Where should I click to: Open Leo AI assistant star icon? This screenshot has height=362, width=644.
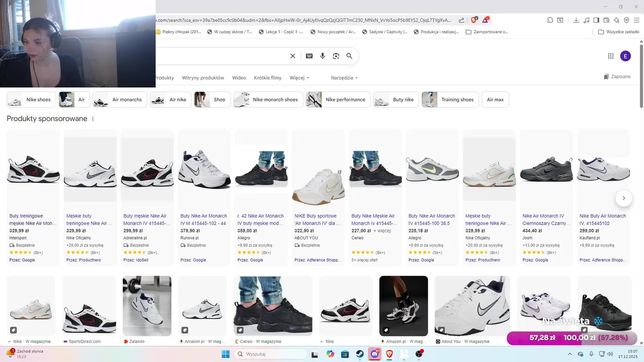pos(616,20)
